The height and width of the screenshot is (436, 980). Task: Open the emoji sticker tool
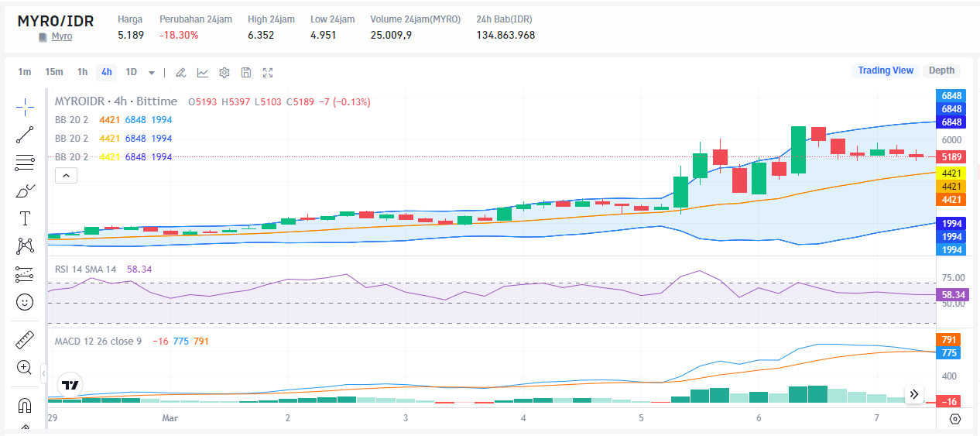[25, 302]
